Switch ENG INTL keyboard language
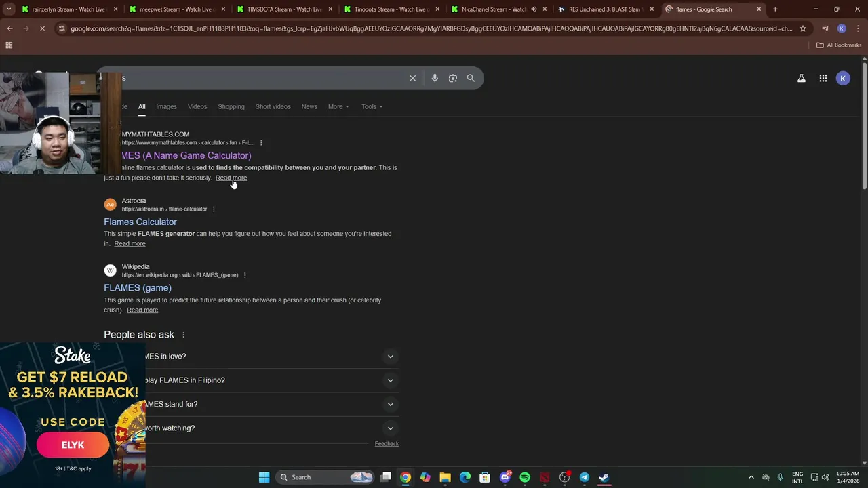 [x=797, y=477]
